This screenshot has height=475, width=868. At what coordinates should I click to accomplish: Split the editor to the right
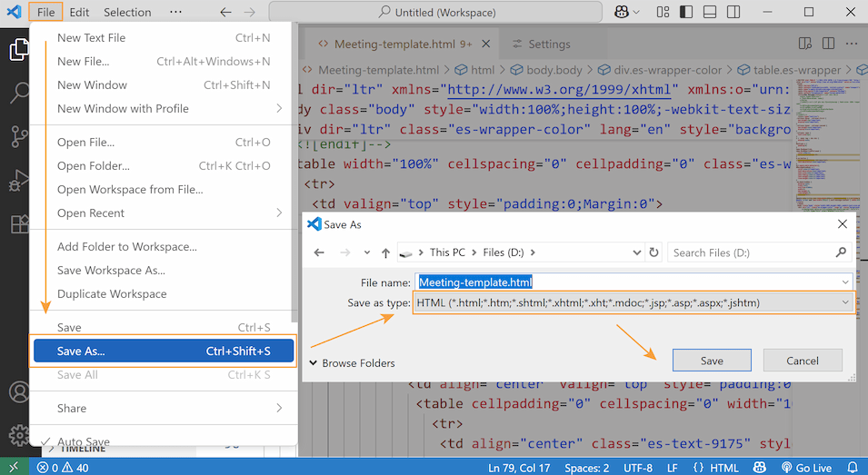(x=829, y=44)
